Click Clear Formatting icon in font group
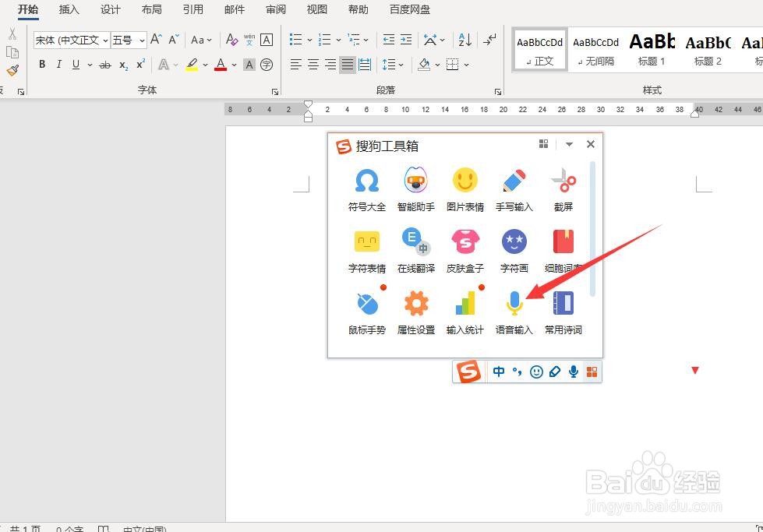Image resolution: width=763 pixels, height=532 pixels. pyautogui.click(x=231, y=40)
